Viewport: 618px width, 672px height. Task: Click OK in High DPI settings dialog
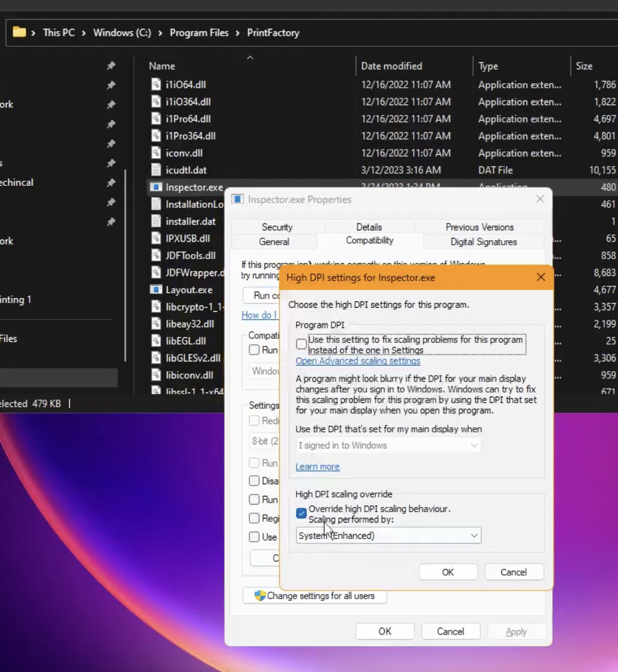(x=448, y=572)
